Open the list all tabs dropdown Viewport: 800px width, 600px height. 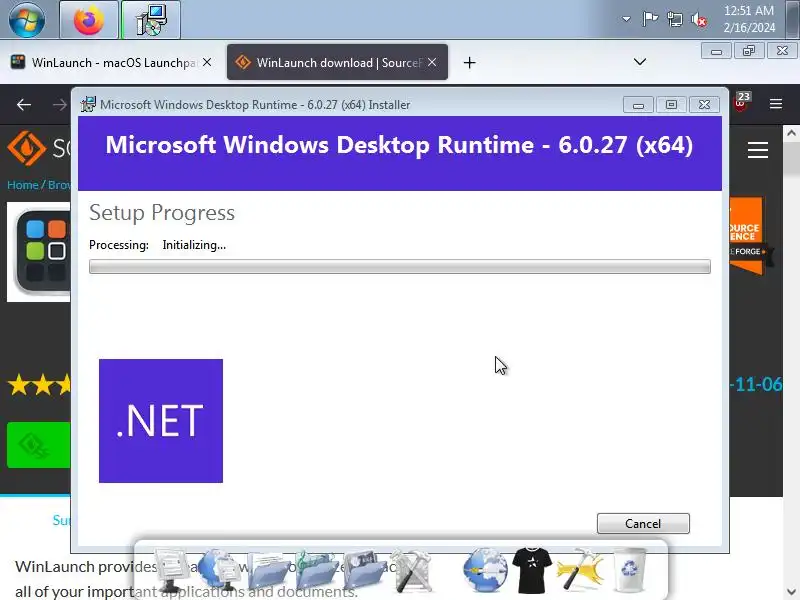(640, 62)
